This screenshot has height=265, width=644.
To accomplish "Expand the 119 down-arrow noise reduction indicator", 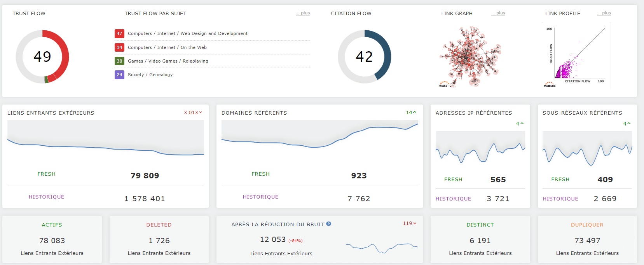I will click(409, 223).
